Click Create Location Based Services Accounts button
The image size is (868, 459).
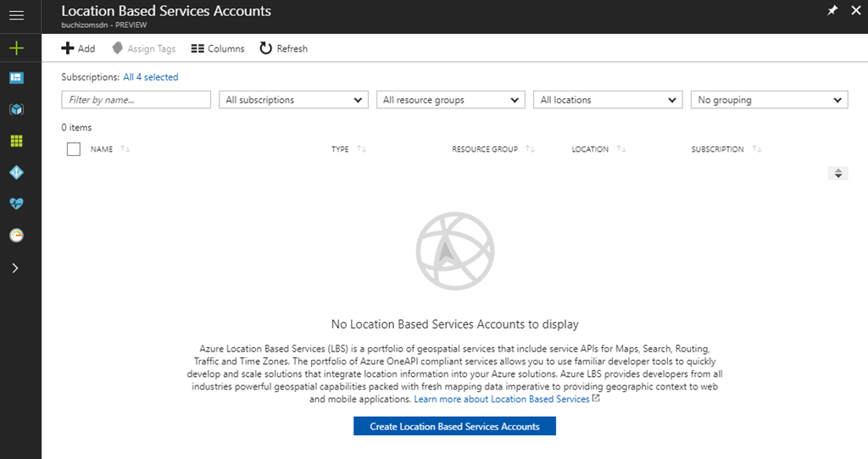click(454, 426)
